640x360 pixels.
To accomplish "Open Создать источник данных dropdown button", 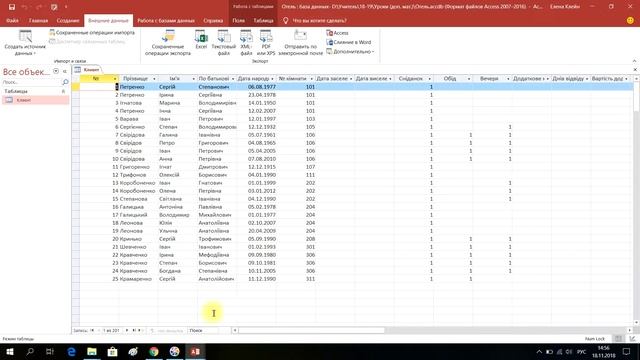I will click(x=25, y=42).
